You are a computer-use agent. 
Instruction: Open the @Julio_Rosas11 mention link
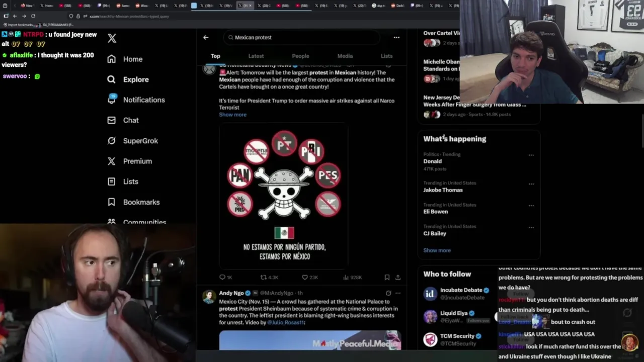(x=286, y=322)
